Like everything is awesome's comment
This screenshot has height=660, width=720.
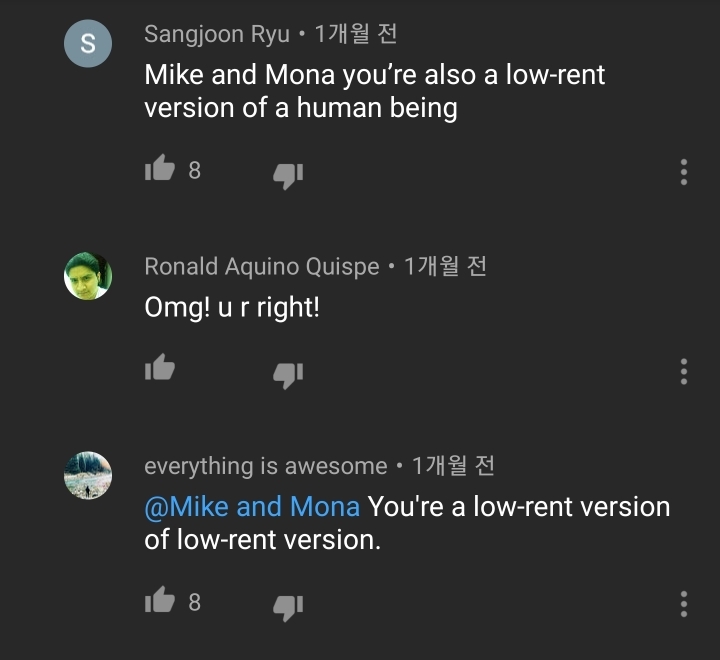click(160, 601)
